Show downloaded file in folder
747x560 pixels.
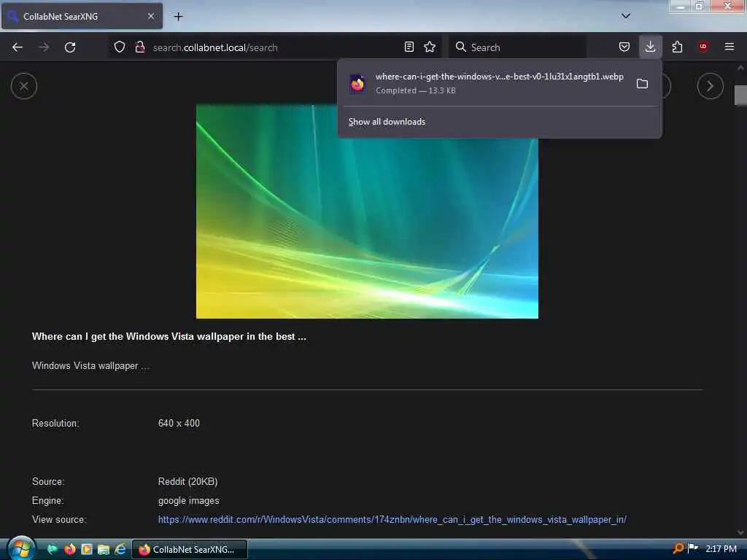(x=642, y=84)
